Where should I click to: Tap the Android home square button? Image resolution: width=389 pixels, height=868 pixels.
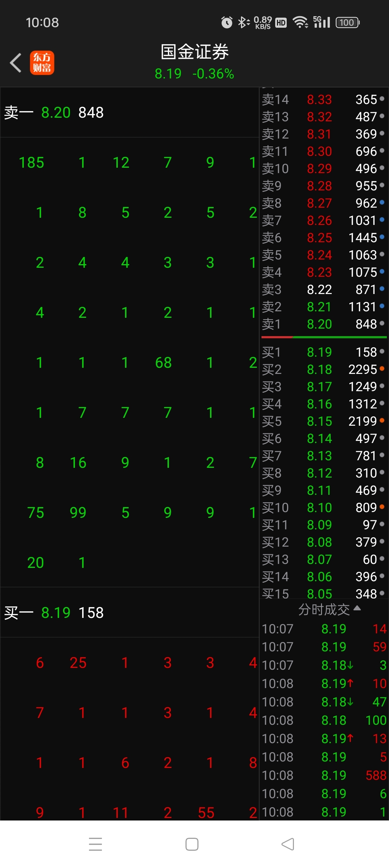tap(192, 844)
